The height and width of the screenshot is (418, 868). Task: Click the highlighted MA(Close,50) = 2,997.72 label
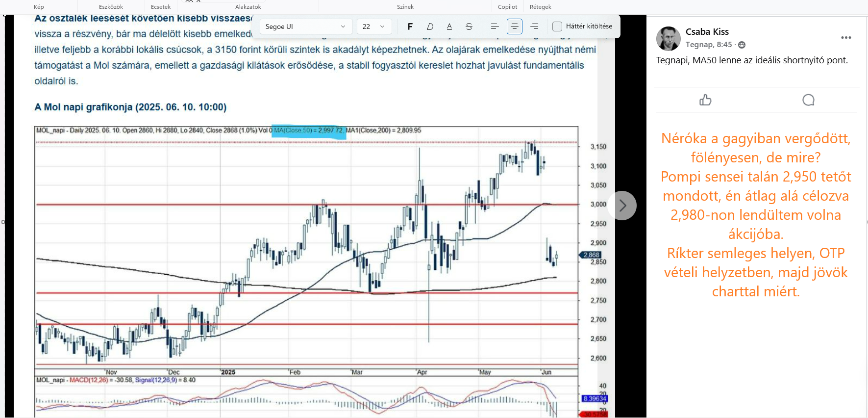308,131
